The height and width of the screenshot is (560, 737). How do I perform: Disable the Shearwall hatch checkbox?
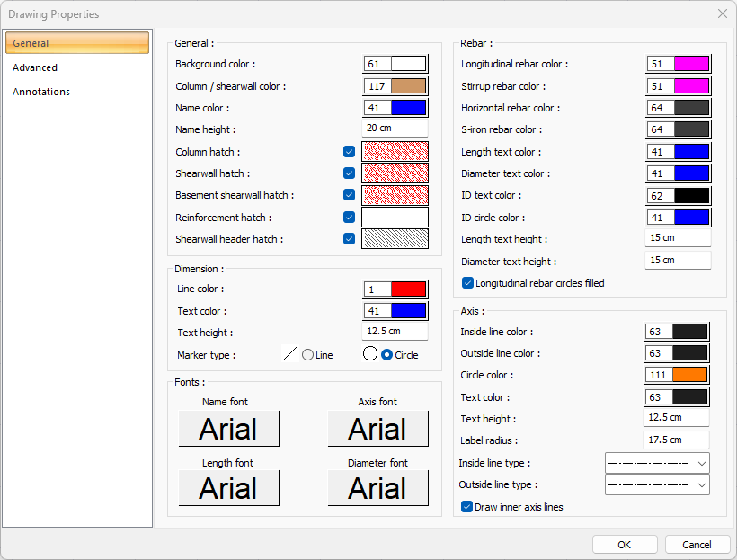click(x=349, y=173)
